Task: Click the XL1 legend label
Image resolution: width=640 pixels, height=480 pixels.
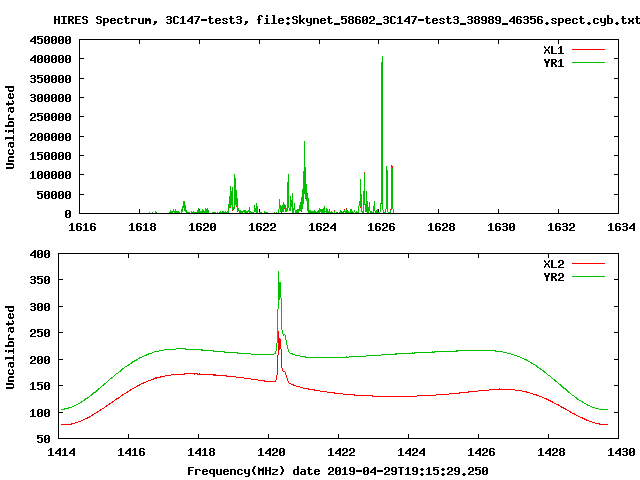Action: (553, 50)
